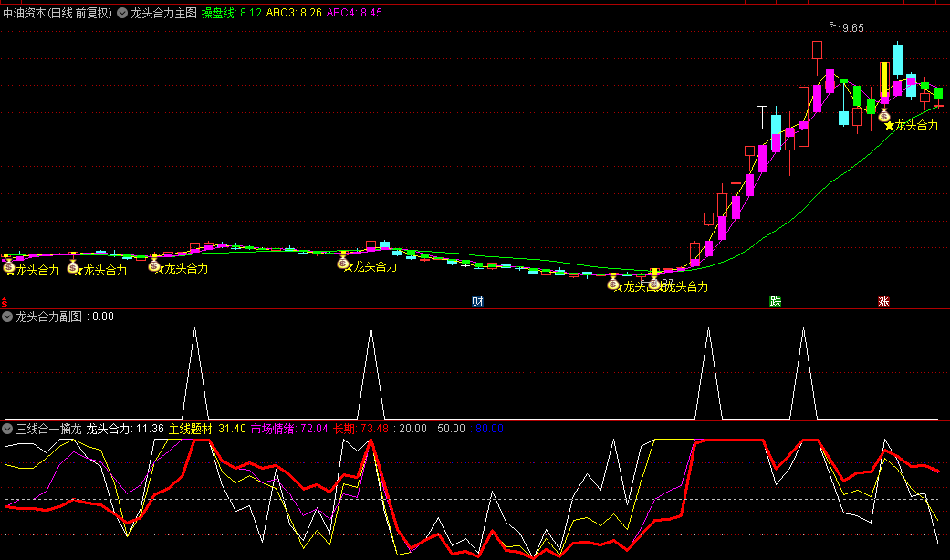Screen dimensions: 950x560
Task: Click the second money bag signal from the left
Action: pyautogui.click(x=73, y=266)
